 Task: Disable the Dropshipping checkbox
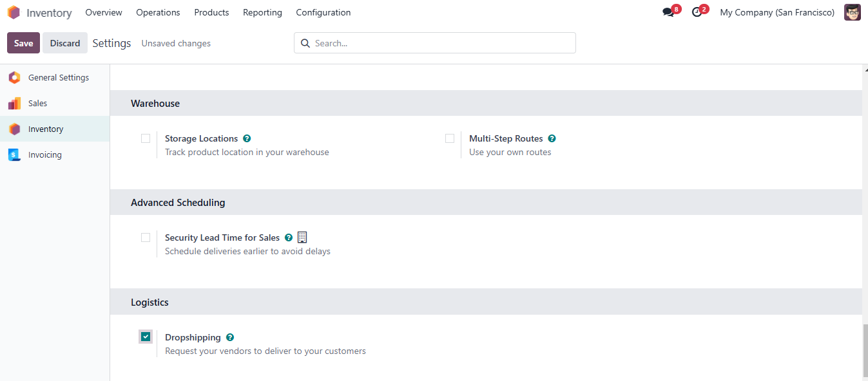click(x=146, y=336)
